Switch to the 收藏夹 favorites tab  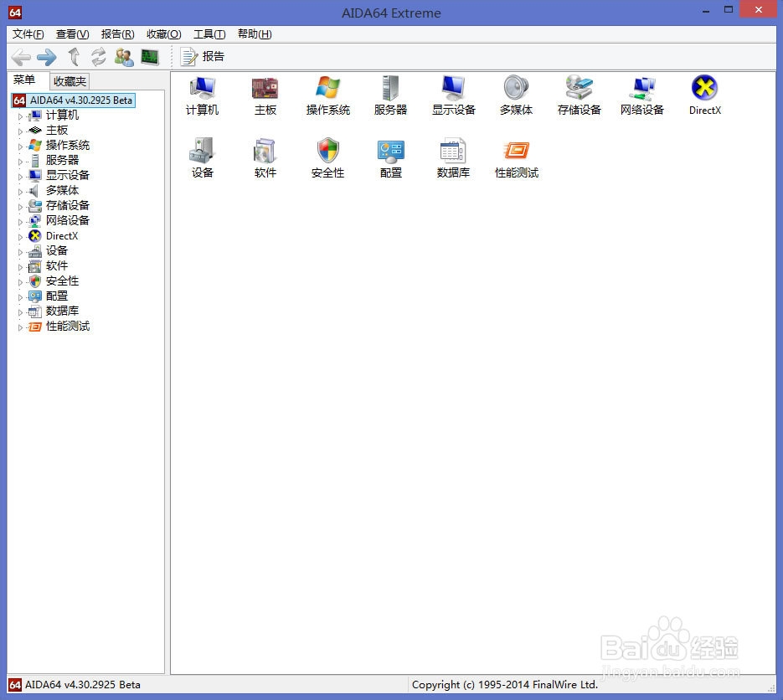[70, 81]
